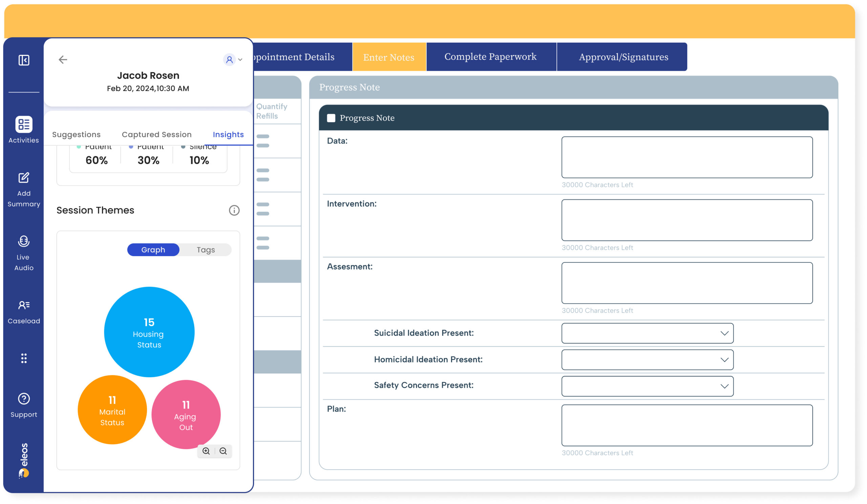The image size is (867, 504).
Task: Open the Support help icon
Action: click(x=24, y=399)
